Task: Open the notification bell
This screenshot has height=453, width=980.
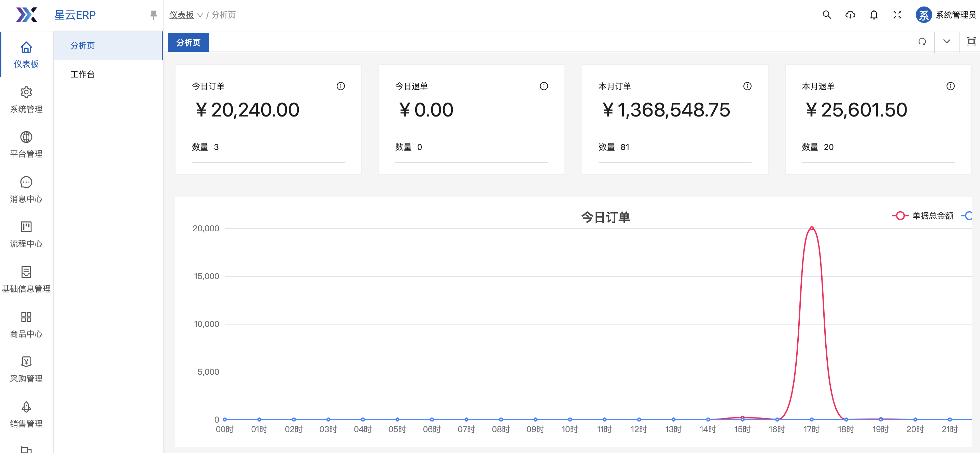Action: (x=873, y=15)
